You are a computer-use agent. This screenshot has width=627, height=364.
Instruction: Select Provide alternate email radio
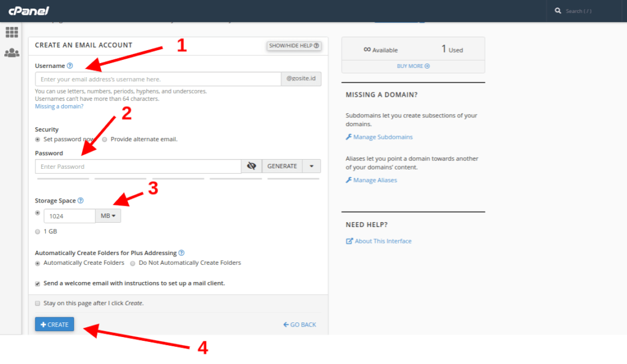point(105,139)
